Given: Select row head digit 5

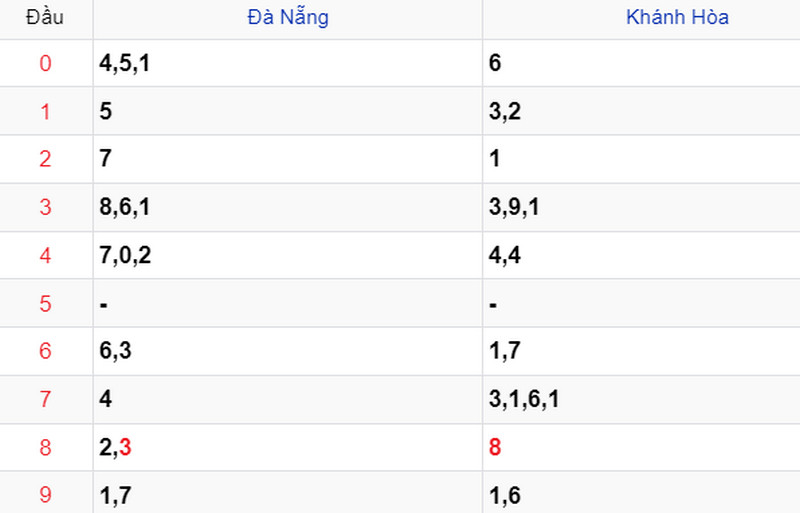Looking at the screenshot, I should tap(45, 304).
